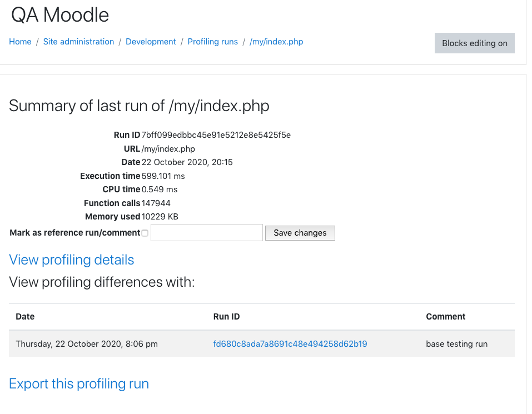532x414 pixels.
Task: Open Profiling runs breadcrumb
Action: tap(213, 42)
